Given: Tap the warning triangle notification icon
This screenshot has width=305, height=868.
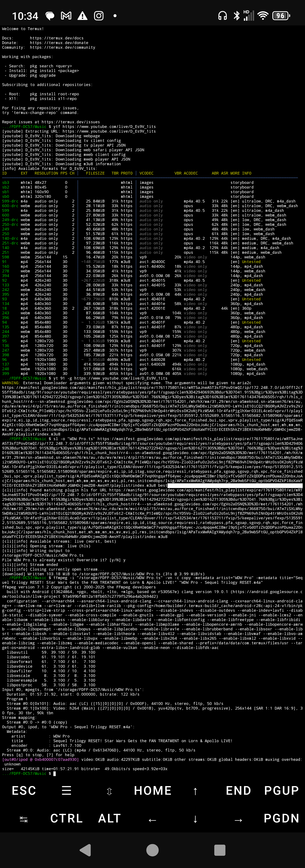Looking at the screenshot, I should point(82,15).
